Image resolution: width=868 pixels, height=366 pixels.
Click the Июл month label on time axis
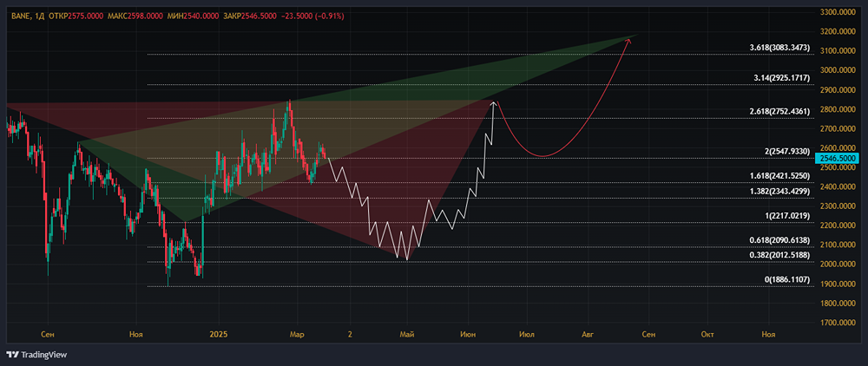point(528,335)
